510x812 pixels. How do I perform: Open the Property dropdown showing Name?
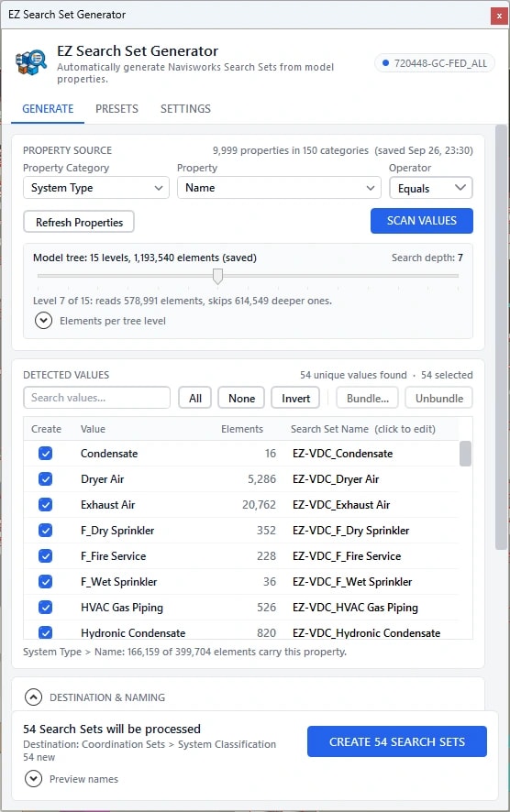coord(279,188)
